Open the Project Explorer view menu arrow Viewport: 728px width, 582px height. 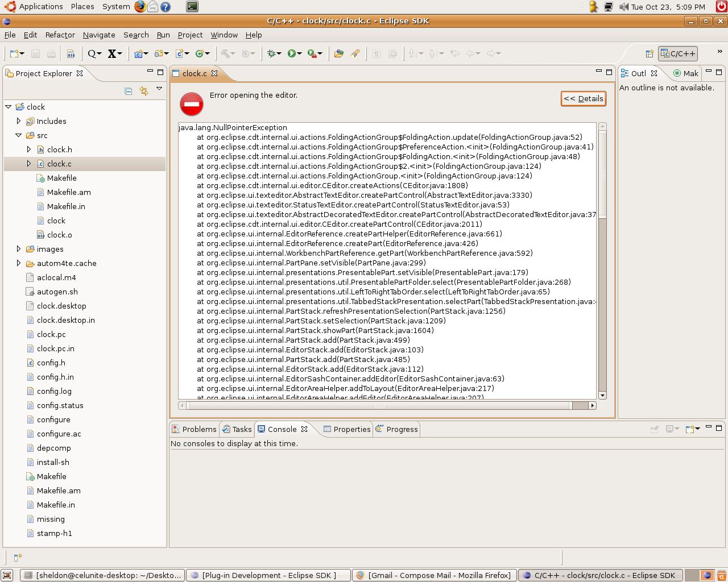tap(159, 89)
